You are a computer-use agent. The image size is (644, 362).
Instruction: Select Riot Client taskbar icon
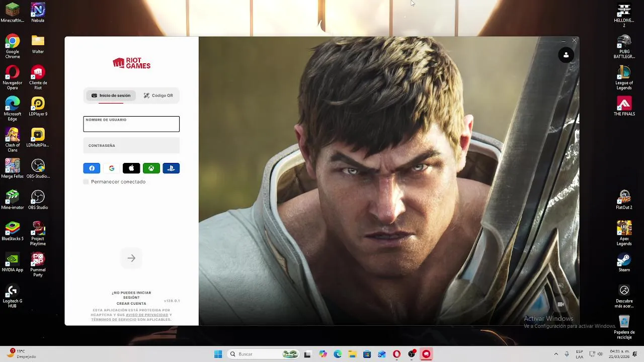point(426,354)
